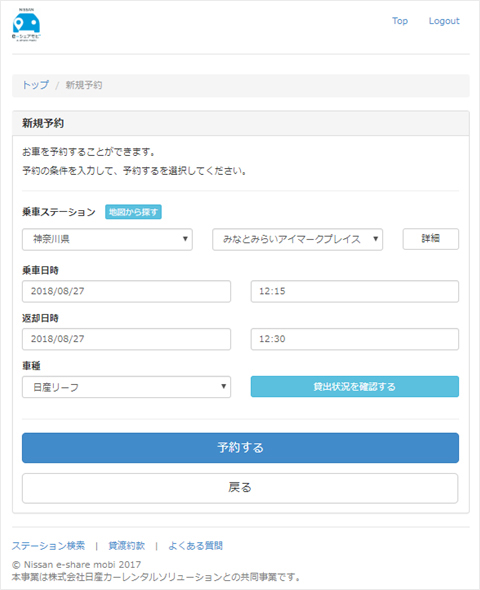This screenshot has height=590, width=480.
Task: Open the ステーション検索 footer link
Action: 49,546
